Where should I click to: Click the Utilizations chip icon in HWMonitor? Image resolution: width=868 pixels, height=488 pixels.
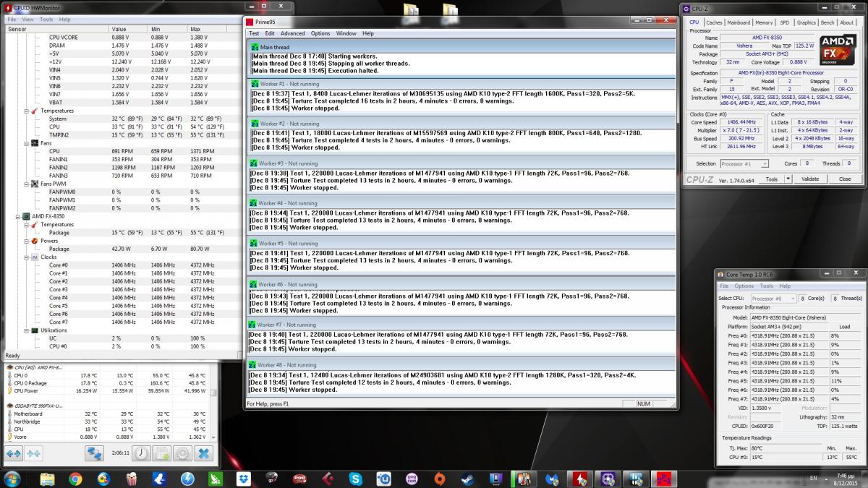(x=35, y=330)
